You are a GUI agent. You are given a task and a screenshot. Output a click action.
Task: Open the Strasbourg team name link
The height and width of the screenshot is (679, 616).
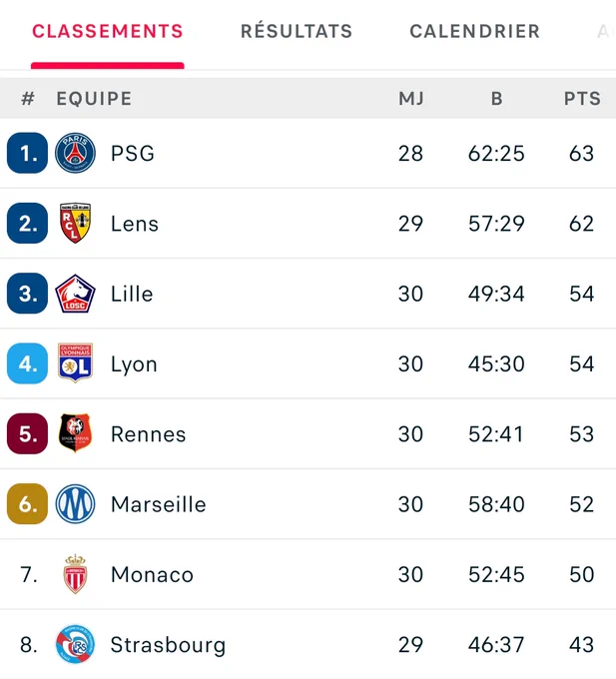click(x=168, y=645)
